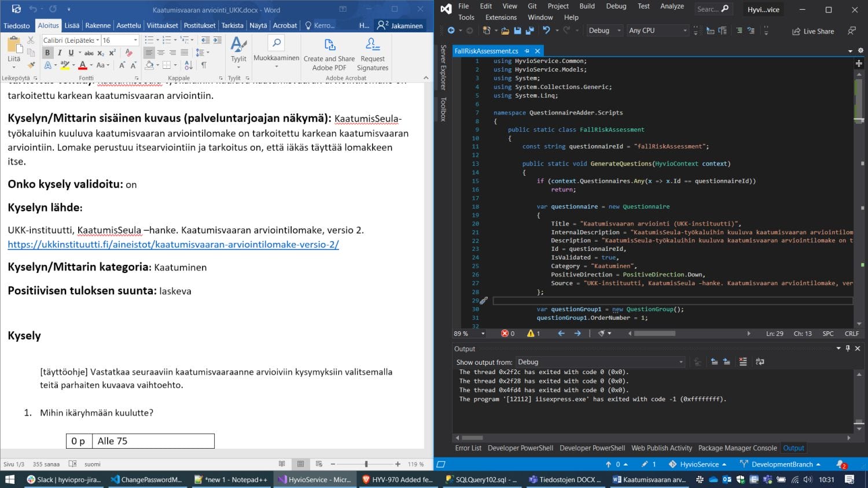Image resolution: width=868 pixels, height=488 pixels.
Task: Click Save All icon in Visual Studio
Action: pos(529,31)
